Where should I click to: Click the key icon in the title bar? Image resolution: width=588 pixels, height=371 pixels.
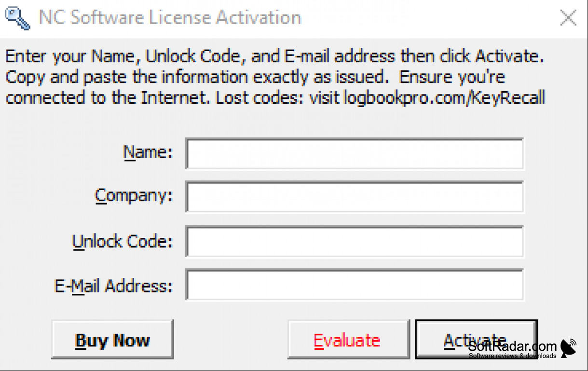(x=16, y=18)
